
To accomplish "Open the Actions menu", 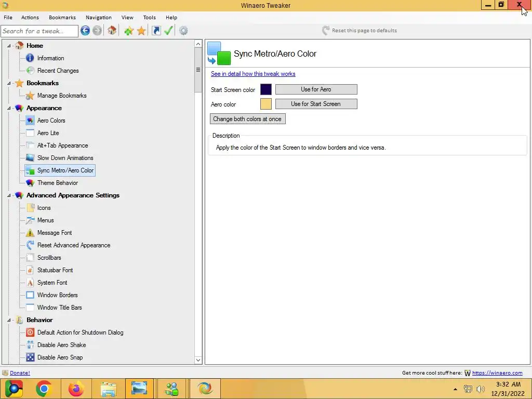I will click(x=30, y=17).
